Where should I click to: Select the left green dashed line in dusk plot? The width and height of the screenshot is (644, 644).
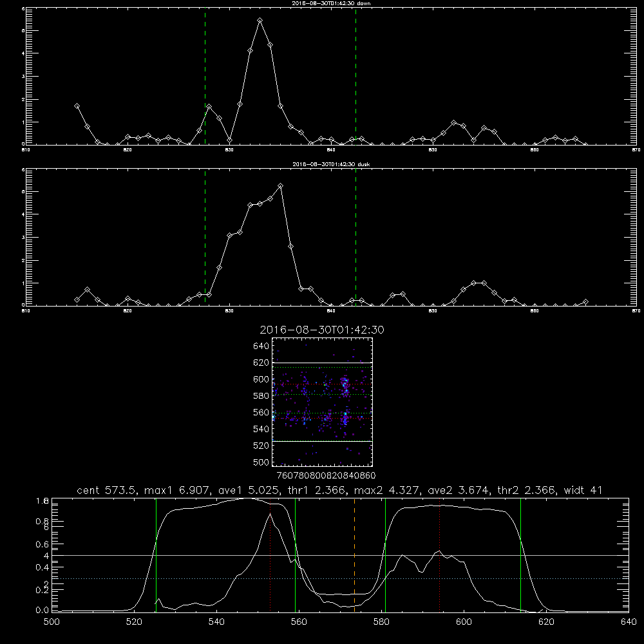pyautogui.click(x=205, y=238)
